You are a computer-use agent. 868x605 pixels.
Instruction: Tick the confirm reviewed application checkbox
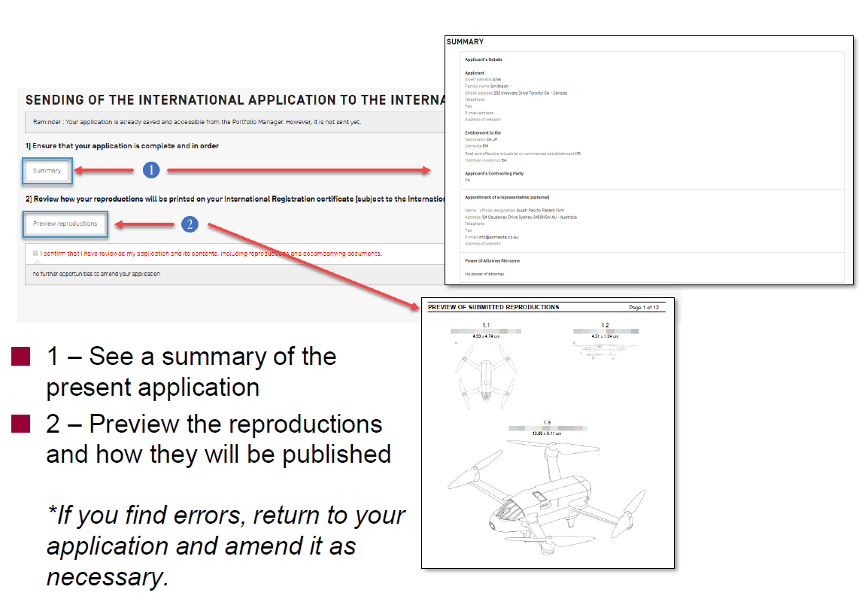click(35, 254)
